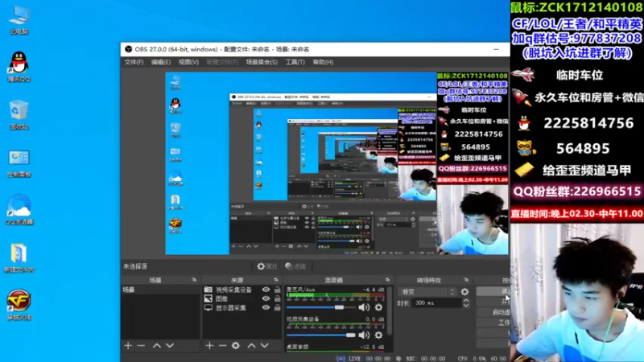Undock the 来源 panel using its header icon
Viewport: 644px width, 362px height.
(x=276, y=280)
